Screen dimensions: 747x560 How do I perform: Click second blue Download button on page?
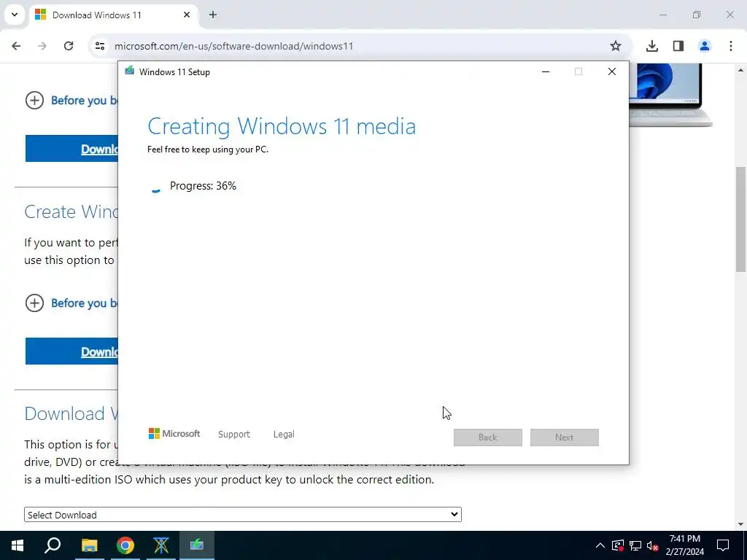tap(71, 351)
